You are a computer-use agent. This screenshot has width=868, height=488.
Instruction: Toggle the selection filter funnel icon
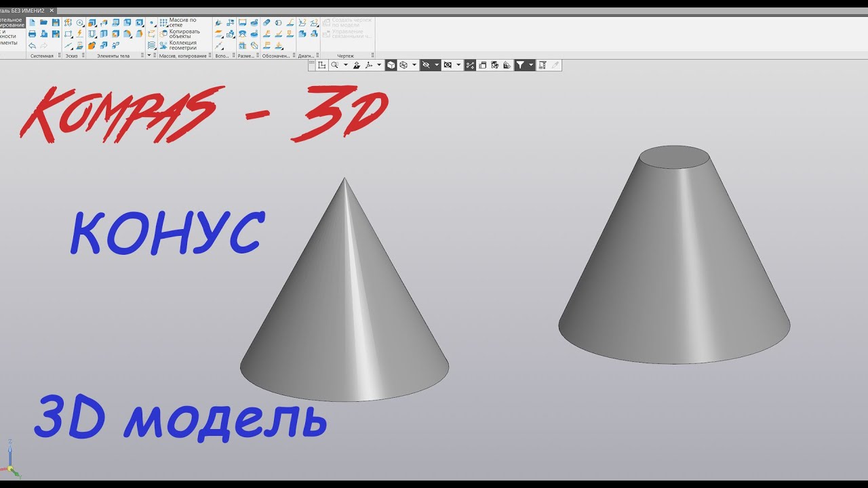520,65
